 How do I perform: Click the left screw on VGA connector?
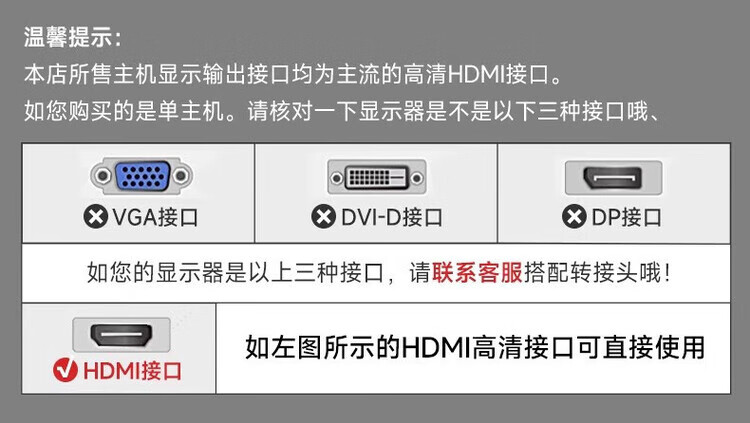(102, 176)
